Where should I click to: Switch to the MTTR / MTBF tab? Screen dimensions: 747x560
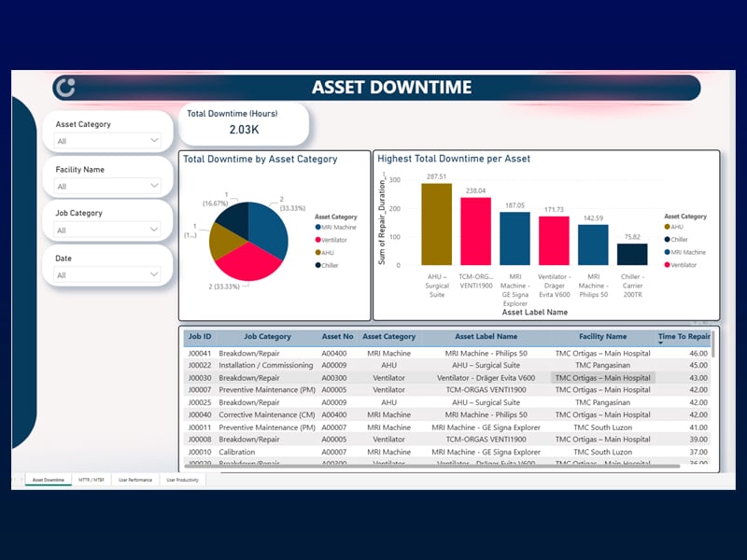[91, 480]
